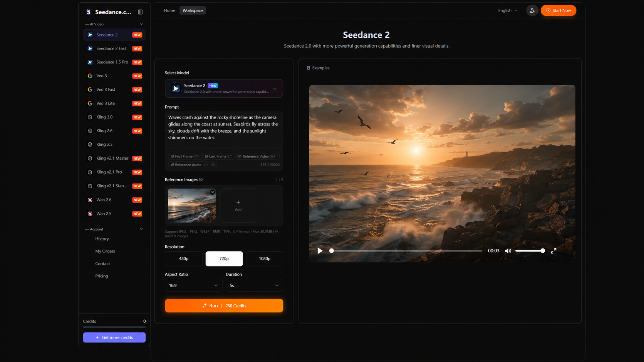Image resolution: width=644 pixels, height=362 pixels.
Task: Play the example video
Action: point(320,251)
